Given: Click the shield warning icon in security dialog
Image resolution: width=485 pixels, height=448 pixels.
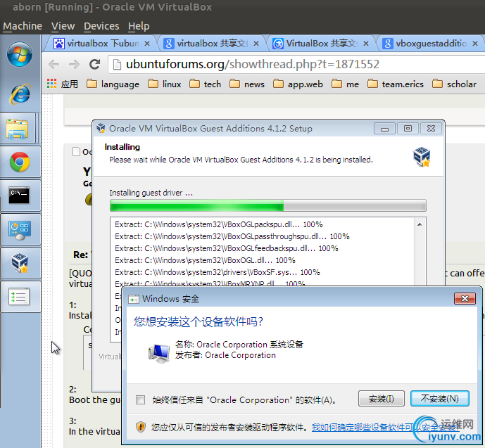Looking at the screenshot, I should tap(141, 427).
